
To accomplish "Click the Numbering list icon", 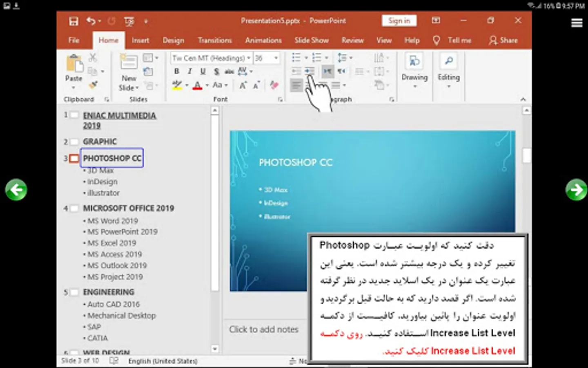I will 316,58.
